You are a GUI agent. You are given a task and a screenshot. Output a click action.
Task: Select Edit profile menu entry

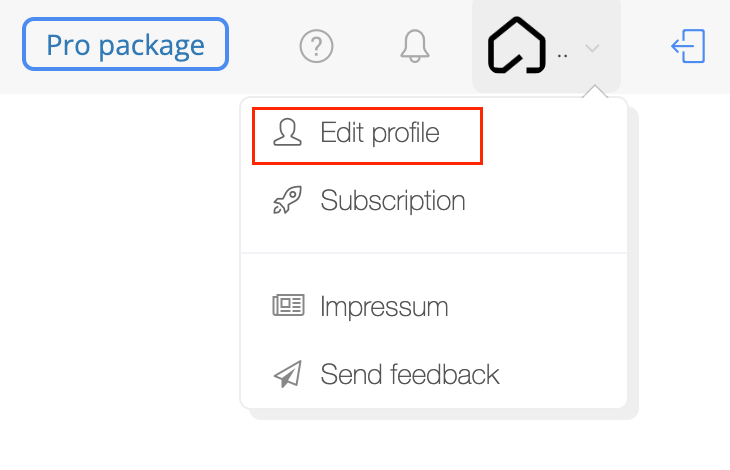point(434,133)
